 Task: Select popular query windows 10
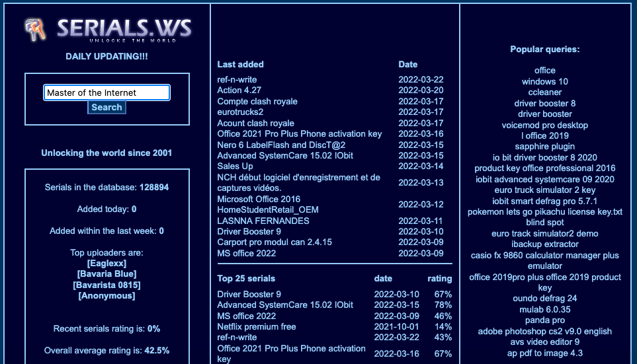click(545, 81)
